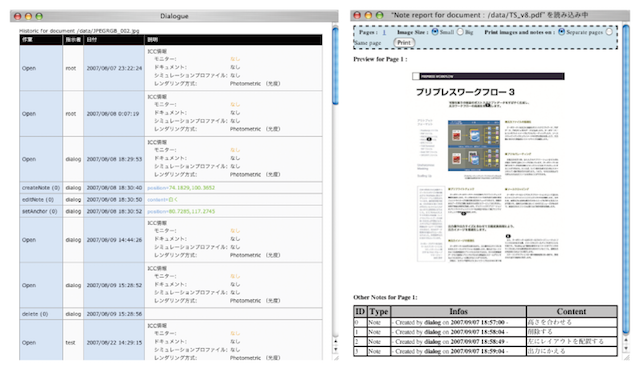Click content cell of note ID 2
This screenshot has height=368, width=640.
571,341
